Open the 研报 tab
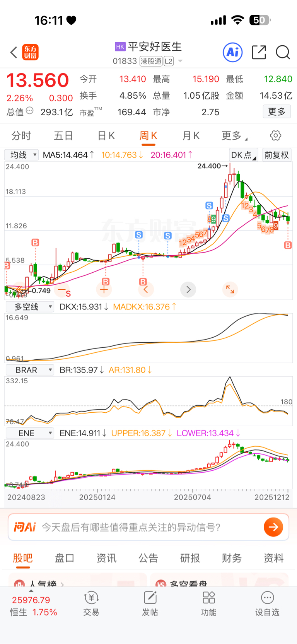 190,558
